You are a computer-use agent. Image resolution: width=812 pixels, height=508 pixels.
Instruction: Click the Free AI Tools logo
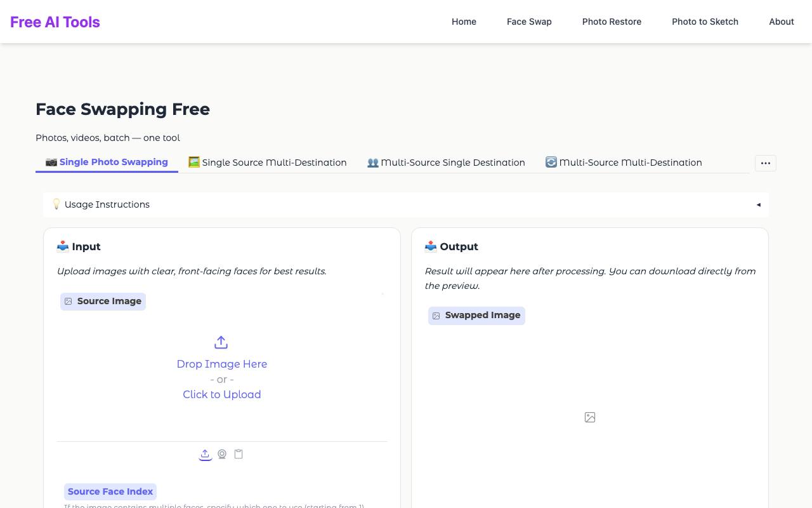(55, 22)
